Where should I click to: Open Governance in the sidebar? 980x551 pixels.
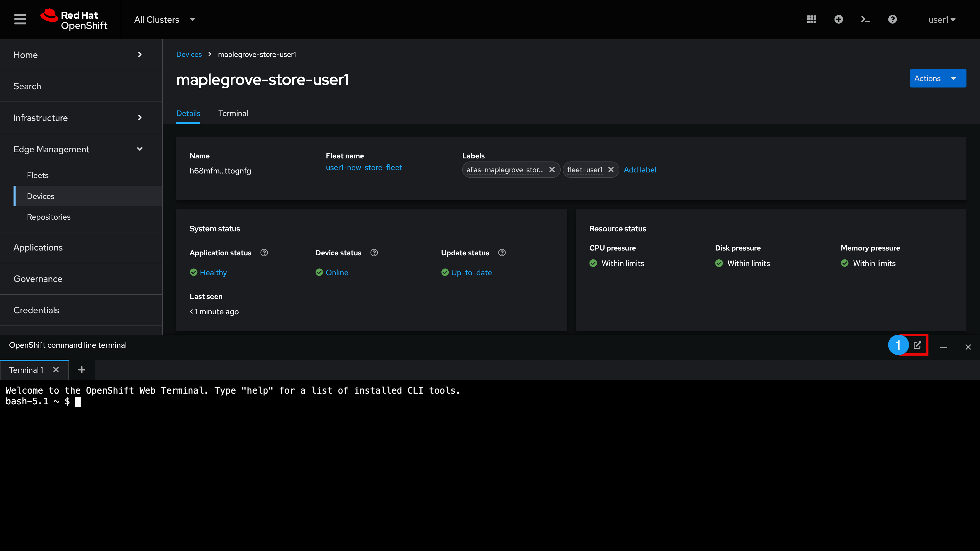pos(81,279)
